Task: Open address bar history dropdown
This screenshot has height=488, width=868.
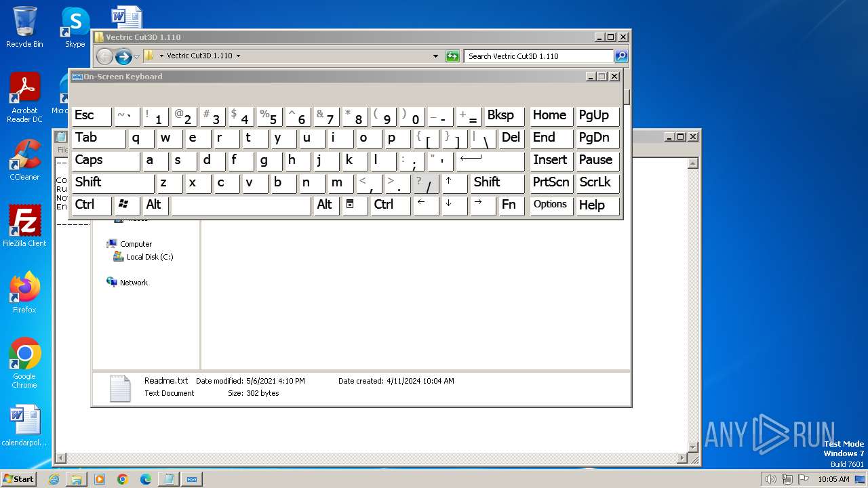Action: coord(435,56)
